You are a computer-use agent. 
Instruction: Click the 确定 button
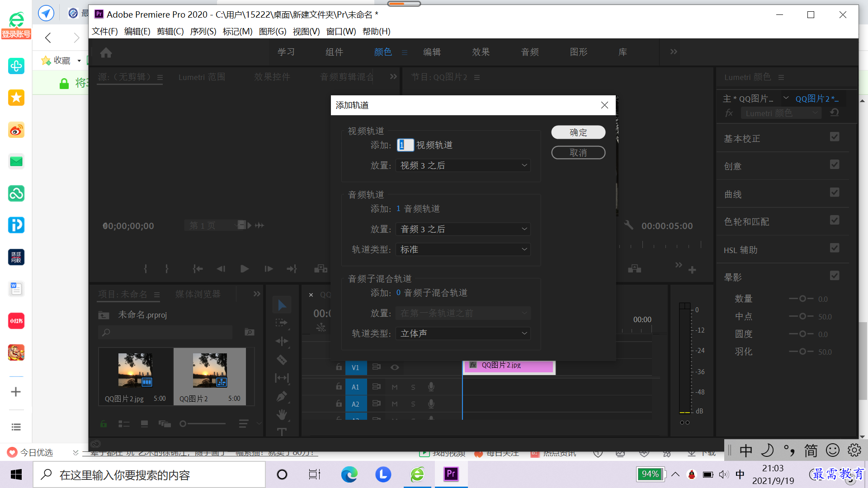click(578, 132)
